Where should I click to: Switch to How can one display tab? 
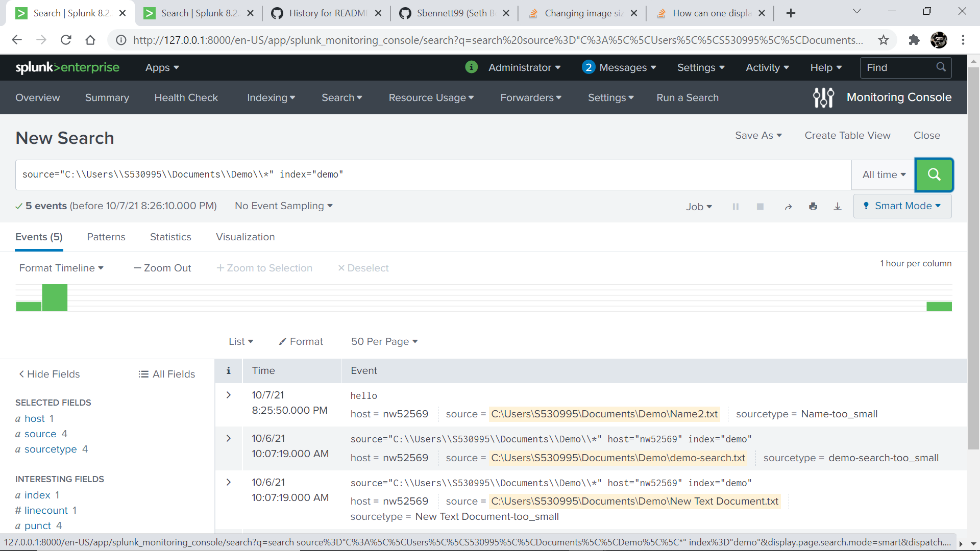(710, 13)
